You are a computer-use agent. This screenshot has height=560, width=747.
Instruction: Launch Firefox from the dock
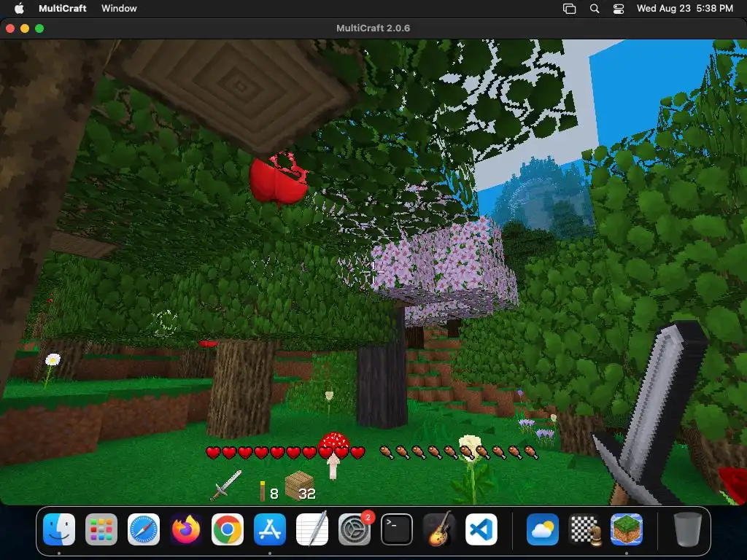click(186, 529)
